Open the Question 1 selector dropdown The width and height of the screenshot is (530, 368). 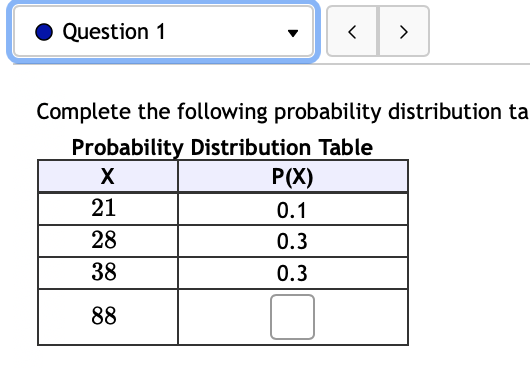pos(164,31)
